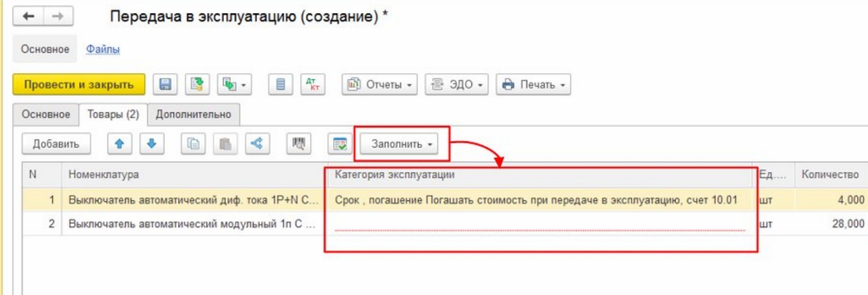The height and width of the screenshot is (295, 868).
Task: Click the barcode scanner icon
Action: tap(298, 144)
